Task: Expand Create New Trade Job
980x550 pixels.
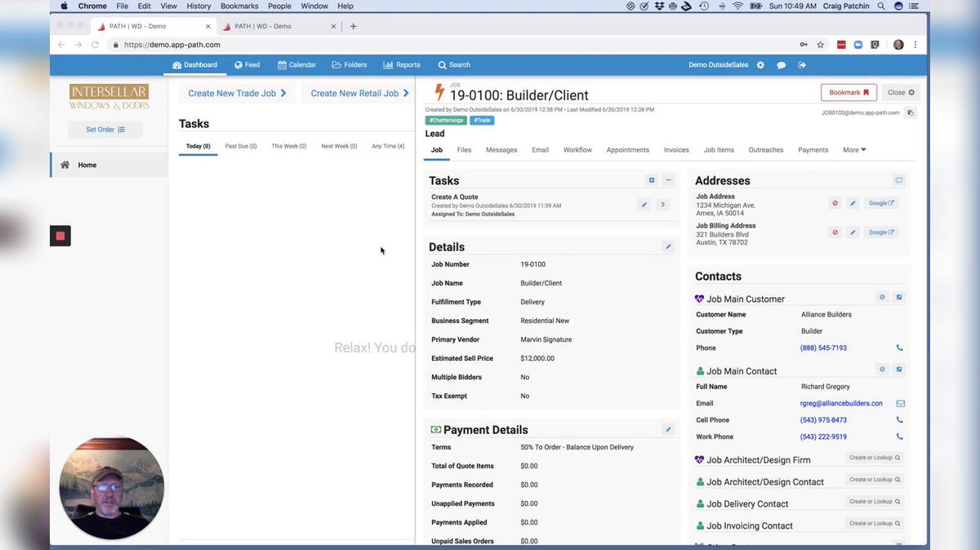Action: click(x=237, y=93)
